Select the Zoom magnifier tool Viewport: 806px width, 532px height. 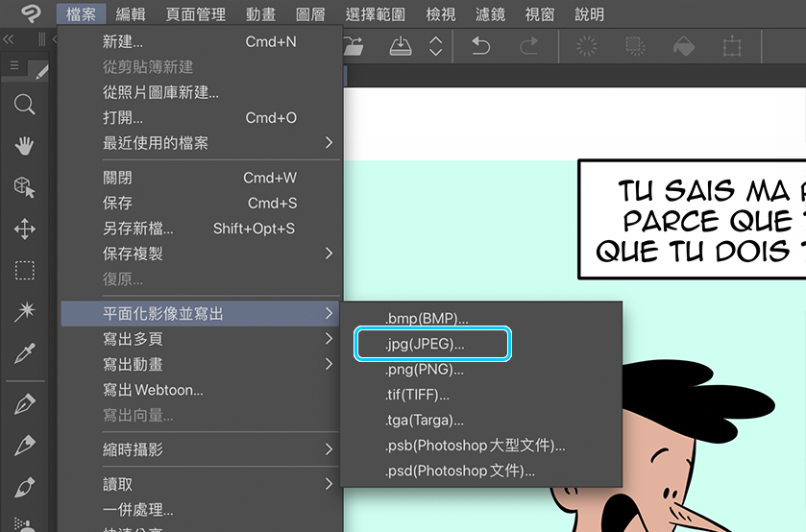pos(24,105)
